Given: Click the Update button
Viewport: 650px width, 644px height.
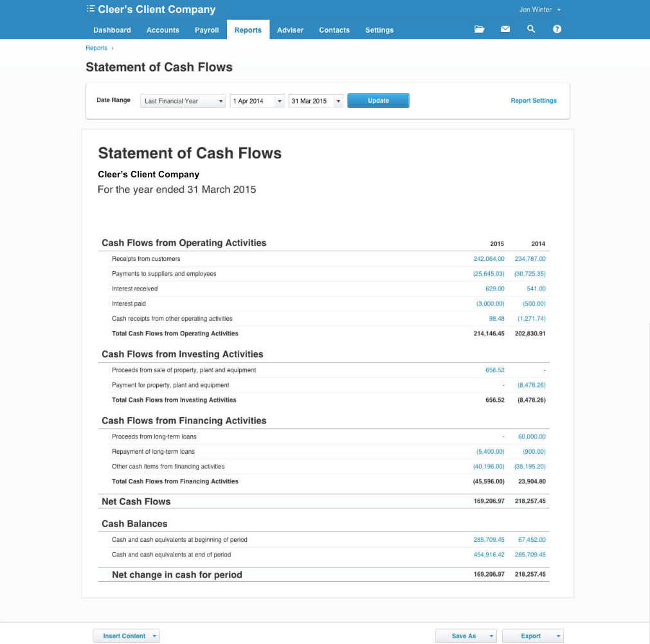Looking at the screenshot, I should pyautogui.click(x=378, y=101).
